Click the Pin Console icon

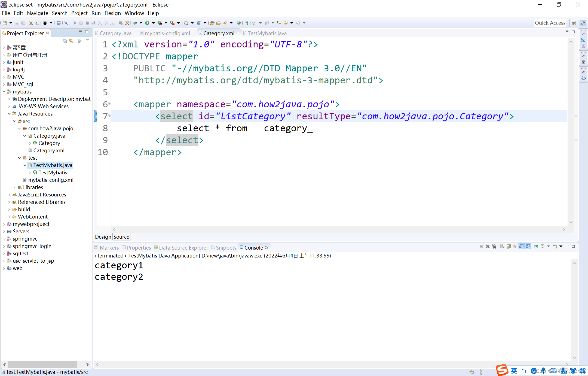pos(536,246)
